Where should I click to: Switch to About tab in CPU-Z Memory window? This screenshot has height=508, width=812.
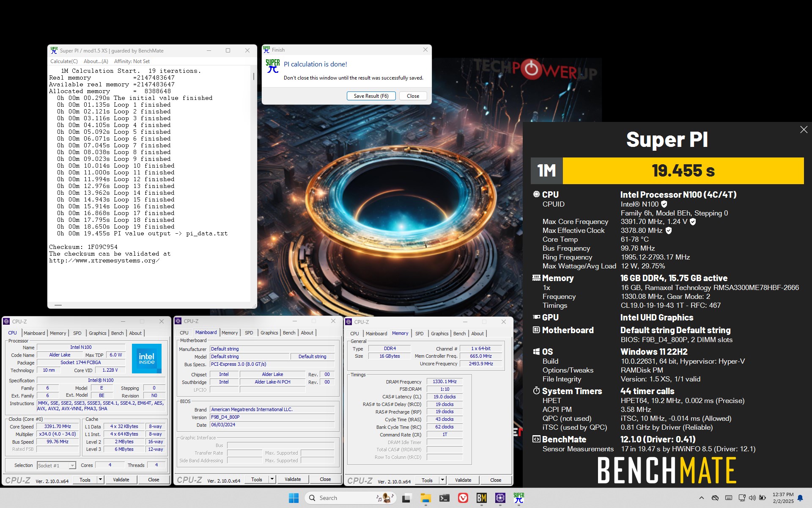[477, 334]
